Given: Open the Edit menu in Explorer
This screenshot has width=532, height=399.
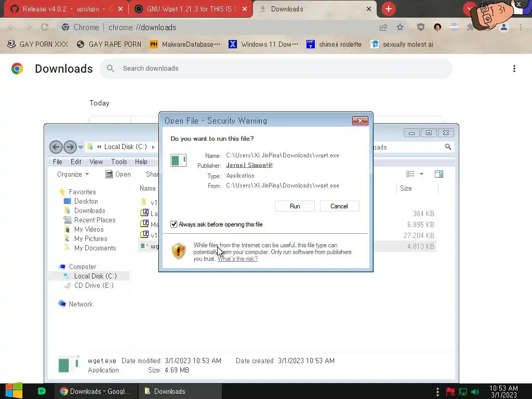Looking at the screenshot, I should [76, 162].
